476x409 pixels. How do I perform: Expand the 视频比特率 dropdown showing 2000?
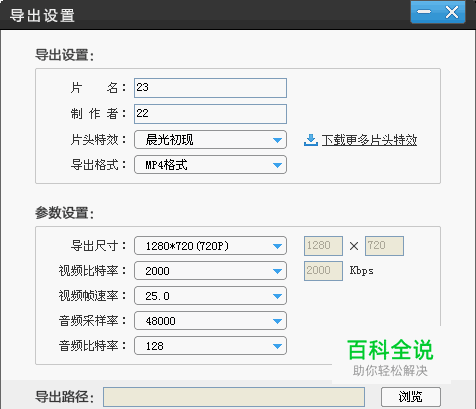210,271
